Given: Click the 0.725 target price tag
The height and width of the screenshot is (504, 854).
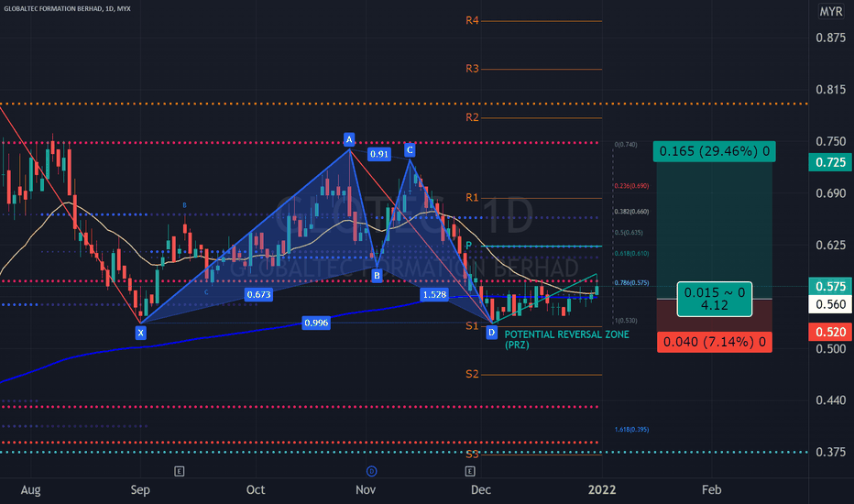Looking at the screenshot, I should tap(830, 162).
